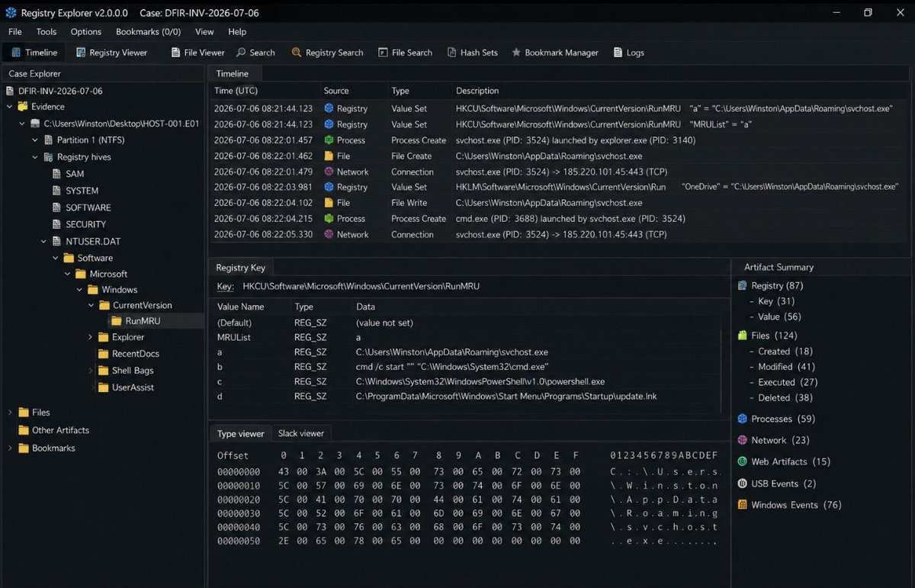915x588 pixels.
Task: Open the Tools menu
Action: click(x=47, y=32)
